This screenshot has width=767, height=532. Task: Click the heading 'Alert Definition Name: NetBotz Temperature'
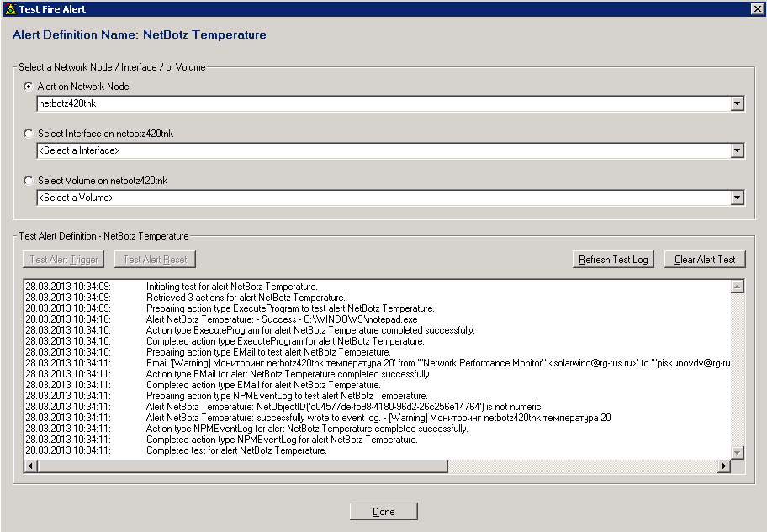pyautogui.click(x=140, y=34)
